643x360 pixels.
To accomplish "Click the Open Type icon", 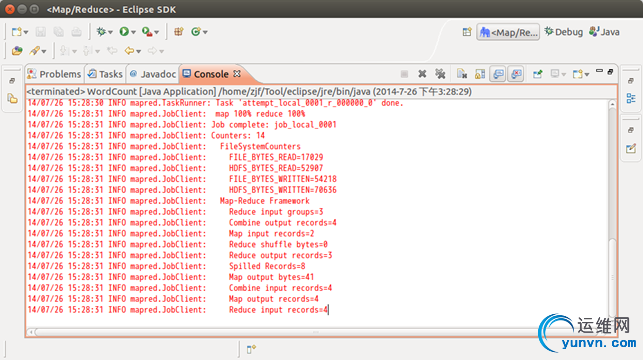I will click(17, 51).
